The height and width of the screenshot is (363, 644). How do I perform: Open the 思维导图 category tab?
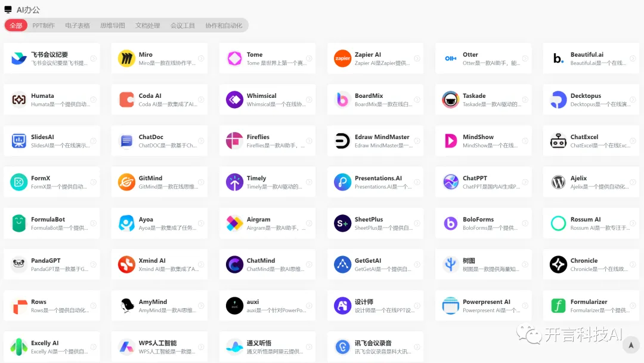click(x=113, y=26)
